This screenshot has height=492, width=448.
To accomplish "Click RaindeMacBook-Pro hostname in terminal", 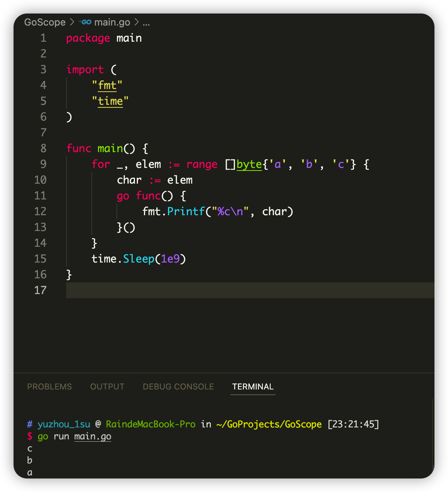I will pos(151,424).
